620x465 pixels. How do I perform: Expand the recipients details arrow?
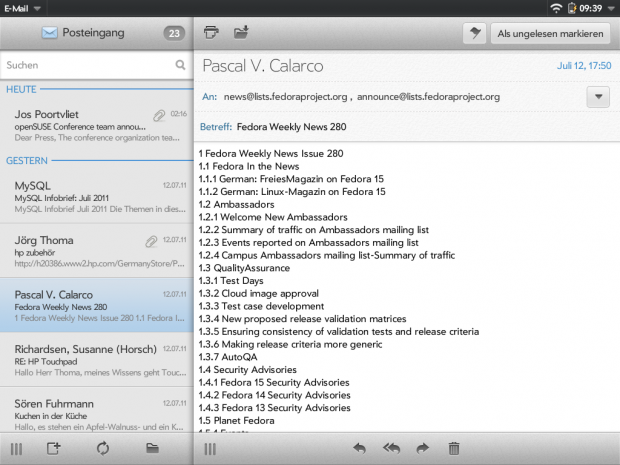pos(597,97)
